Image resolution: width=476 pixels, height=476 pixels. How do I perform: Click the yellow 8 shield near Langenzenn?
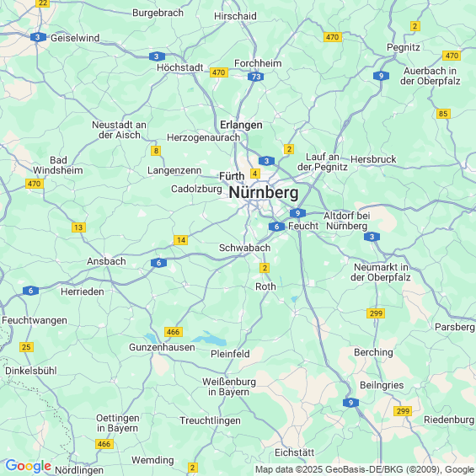click(x=156, y=151)
